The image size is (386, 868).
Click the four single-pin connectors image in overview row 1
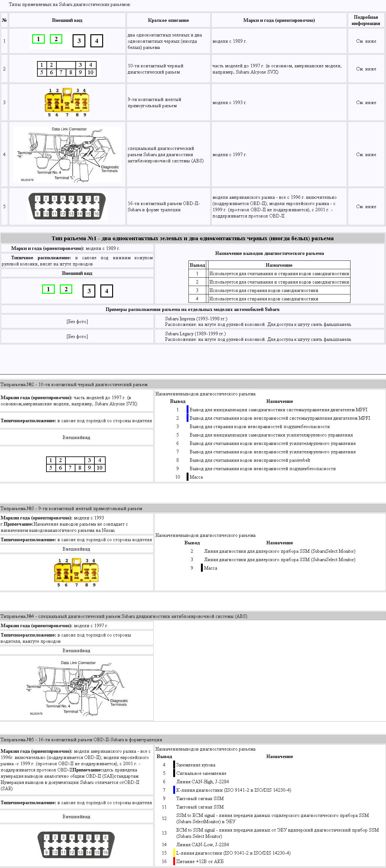(67, 41)
